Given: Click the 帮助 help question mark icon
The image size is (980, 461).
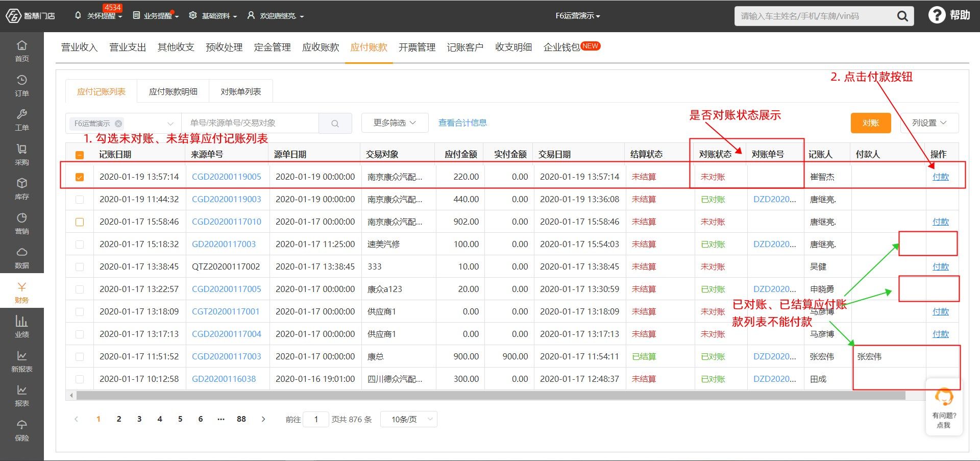Looking at the screenshot, I should [937, 15].
